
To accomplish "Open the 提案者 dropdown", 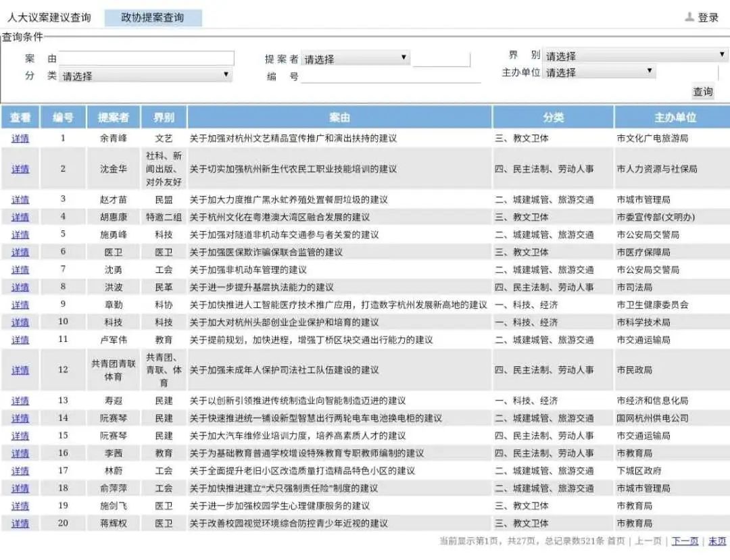I will click(x=356, y=58).
